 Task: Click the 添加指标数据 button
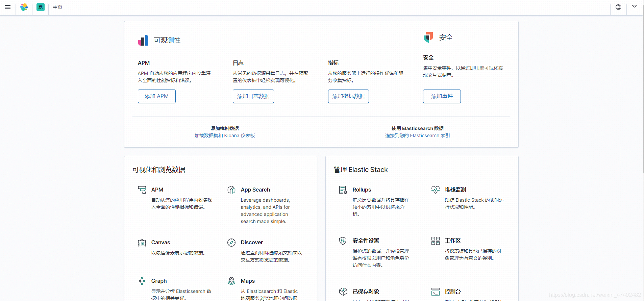[348, 96]
